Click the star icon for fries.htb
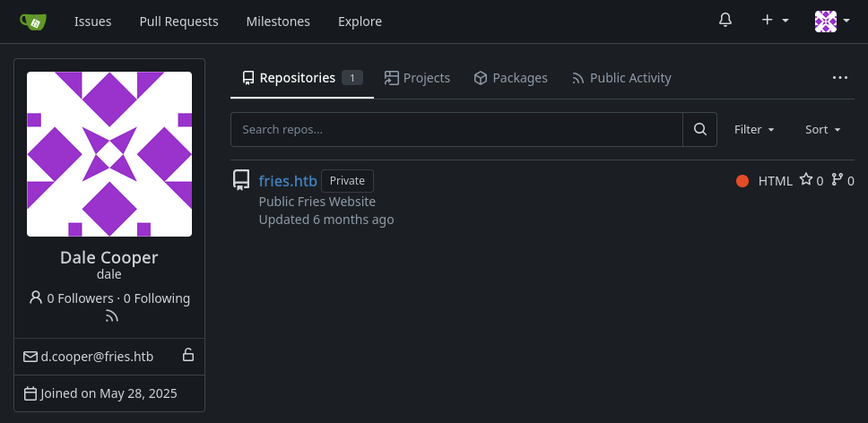 (806, 180)
